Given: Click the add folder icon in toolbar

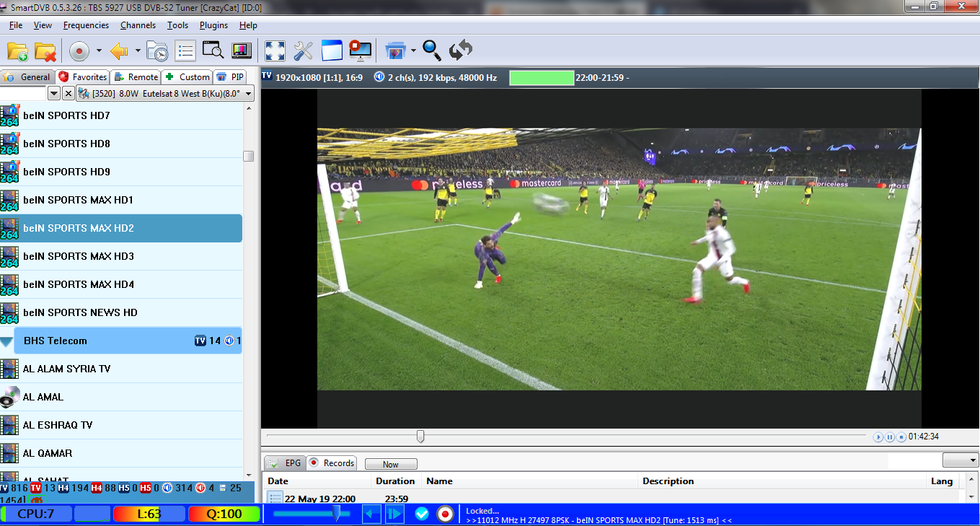Looking at the screenshot, I should pos(18,51).
